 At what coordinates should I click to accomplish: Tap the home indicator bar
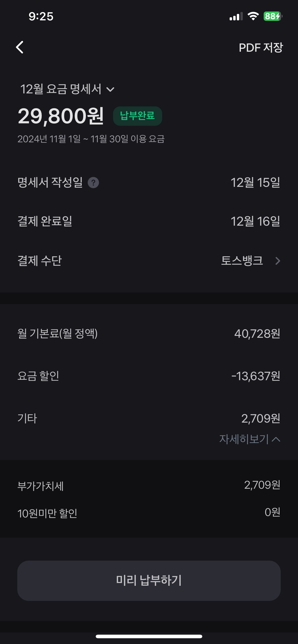149,636
